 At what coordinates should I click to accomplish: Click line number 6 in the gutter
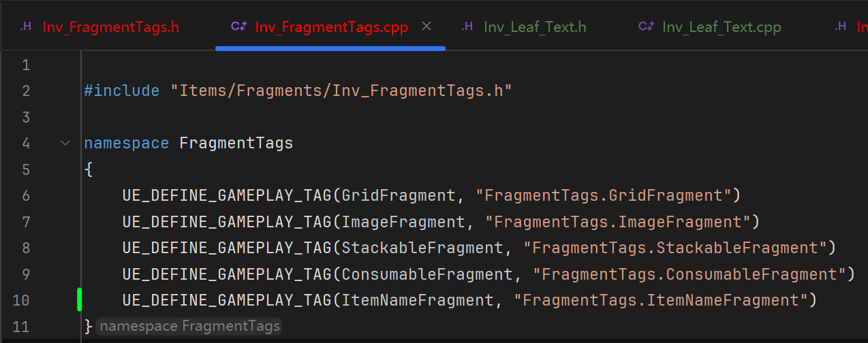[x=26, y=195]
